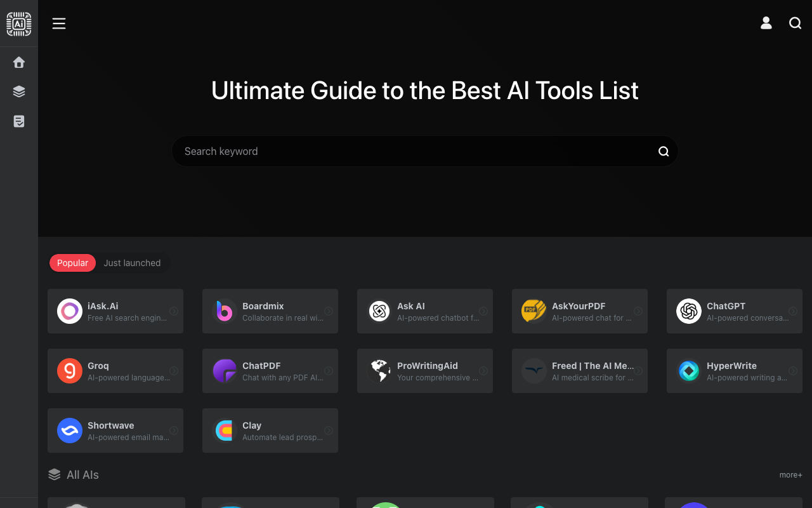Screen dimensions: 812x508
Task: Click the Clay logo icon
Action: click(x=225, y=431)
